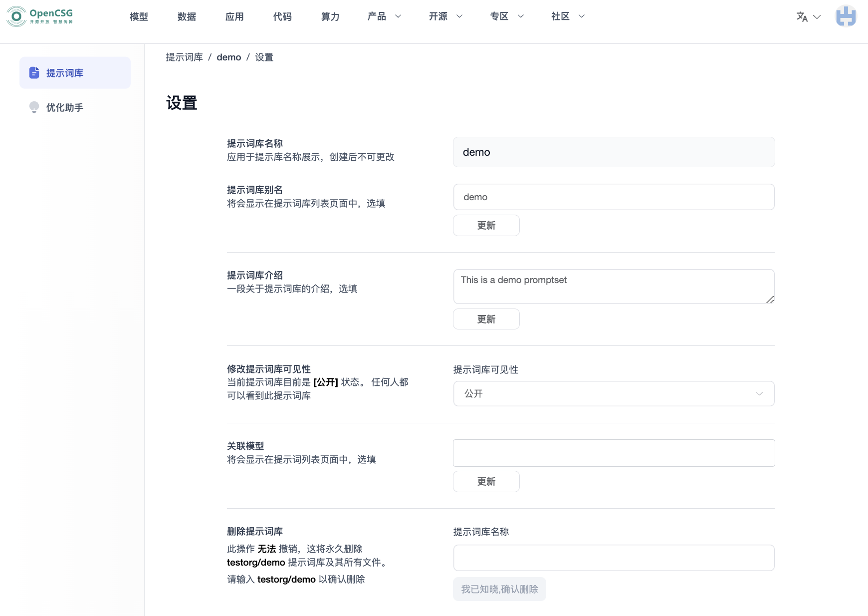Click the OpenCSG logo

(x=40, y=16)
